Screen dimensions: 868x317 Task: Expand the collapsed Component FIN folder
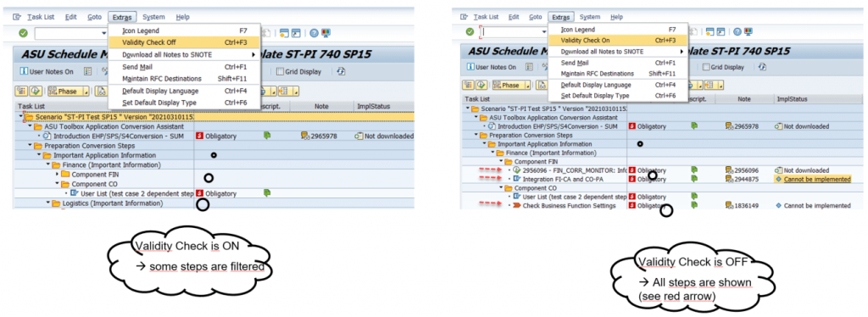click(x=58, y=175)
